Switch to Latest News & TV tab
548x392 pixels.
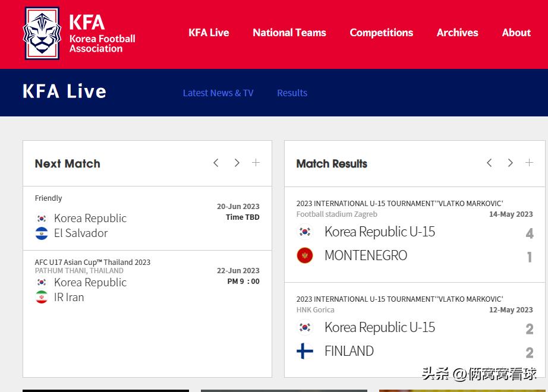click(218, 93)
